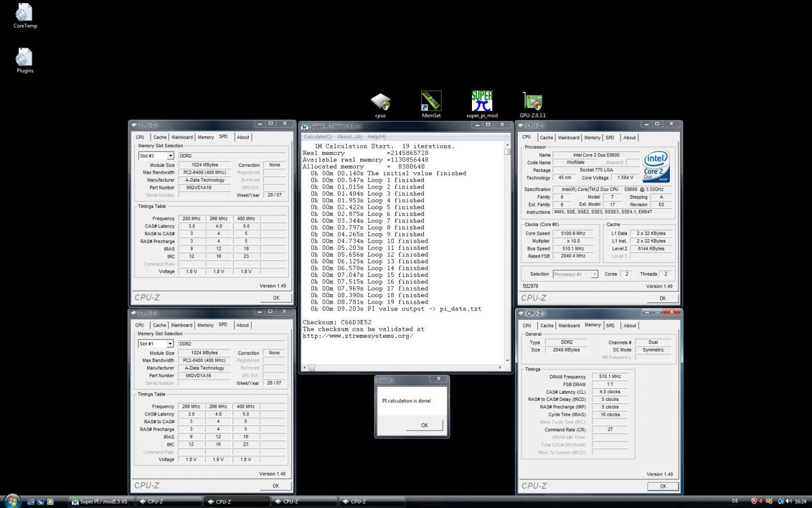
Task: Click OK in Memory timings CPU-Z window
Action: [x=663, y=486]
